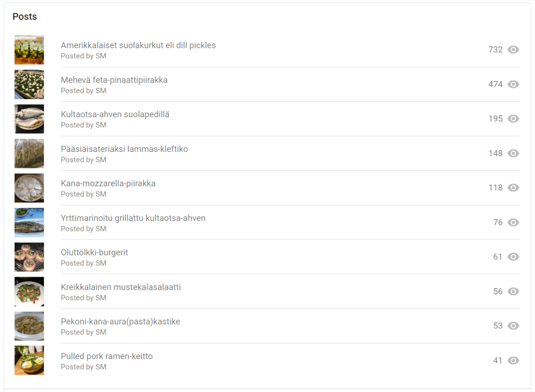Open the Kreikkalainen mustekalasalaatti post
535x392 pixels.
click(121, 287)
